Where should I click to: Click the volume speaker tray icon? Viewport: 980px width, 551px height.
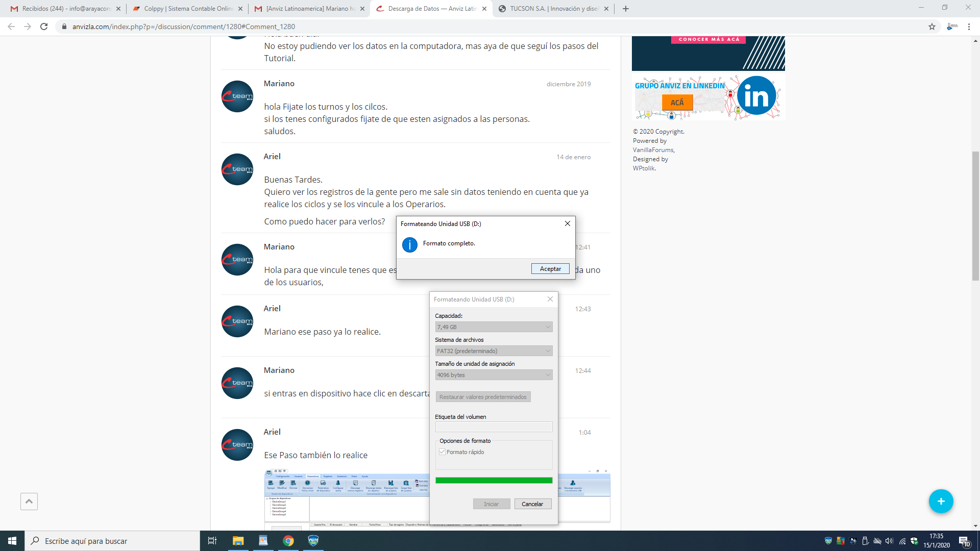[x=889, y=541]
